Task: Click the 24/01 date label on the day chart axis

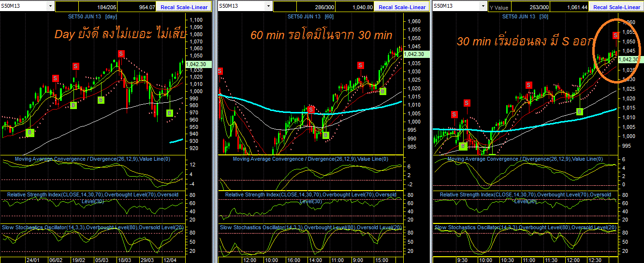Action: 33,260
